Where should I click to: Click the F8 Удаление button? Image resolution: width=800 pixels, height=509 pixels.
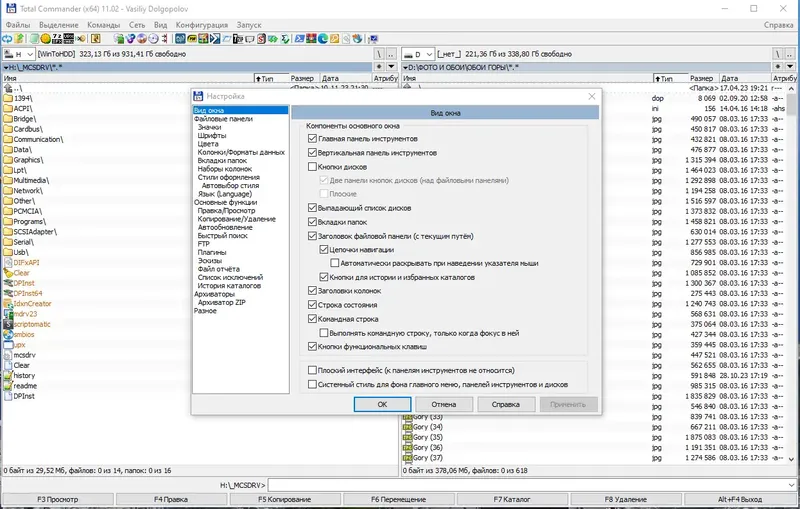[626, 499]
